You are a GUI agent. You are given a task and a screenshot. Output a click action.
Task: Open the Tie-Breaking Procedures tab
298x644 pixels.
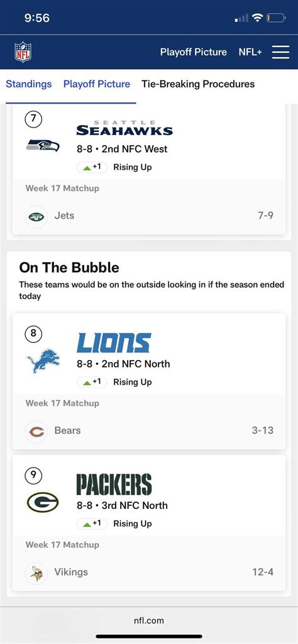pos(198,84)
